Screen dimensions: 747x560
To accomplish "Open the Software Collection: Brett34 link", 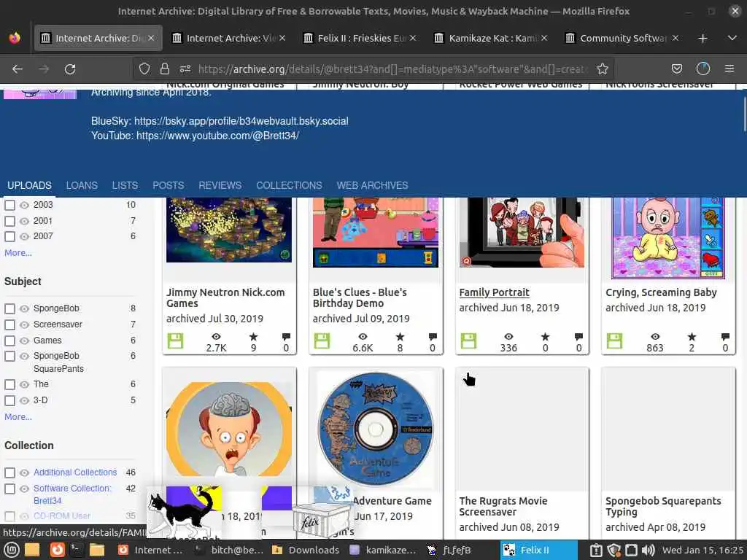I will 72,494.
